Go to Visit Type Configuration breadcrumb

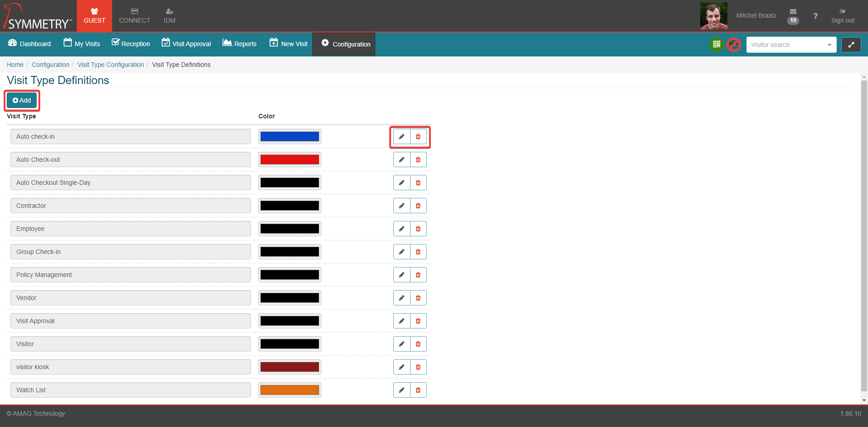tap(111, 65)
